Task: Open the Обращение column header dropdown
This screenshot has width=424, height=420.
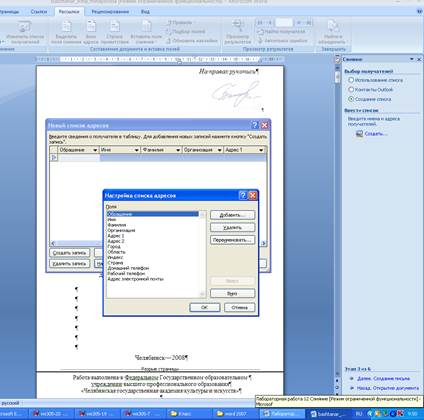Action: coord(95,150)
